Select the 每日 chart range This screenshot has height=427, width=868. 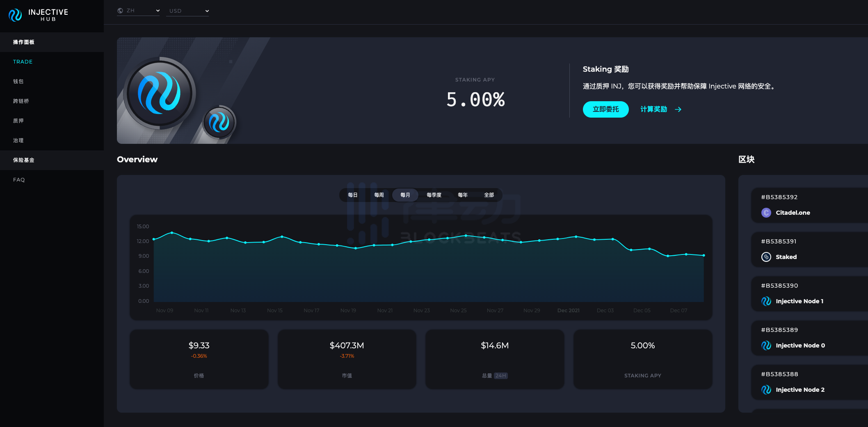tap(352, 195)
